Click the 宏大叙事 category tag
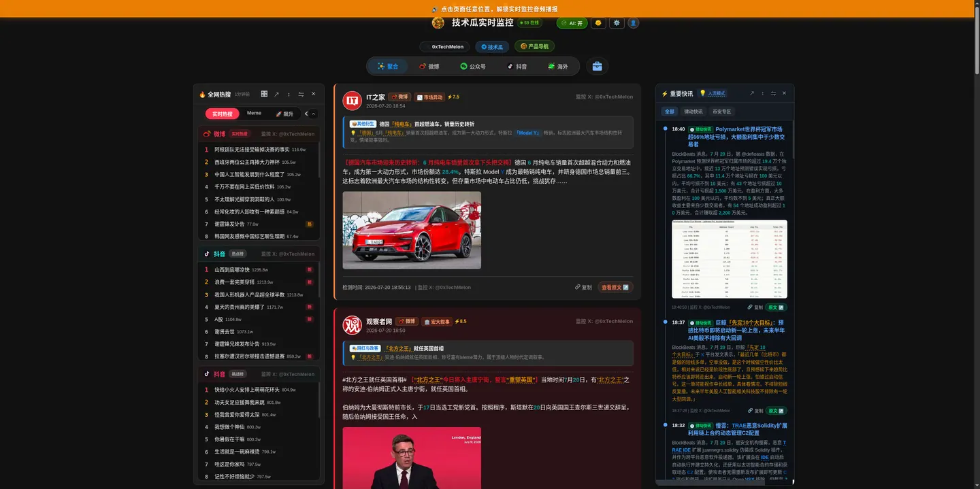The width and height of the screenshot is (980, 489). pyautogui.click(x=436, y=322)
